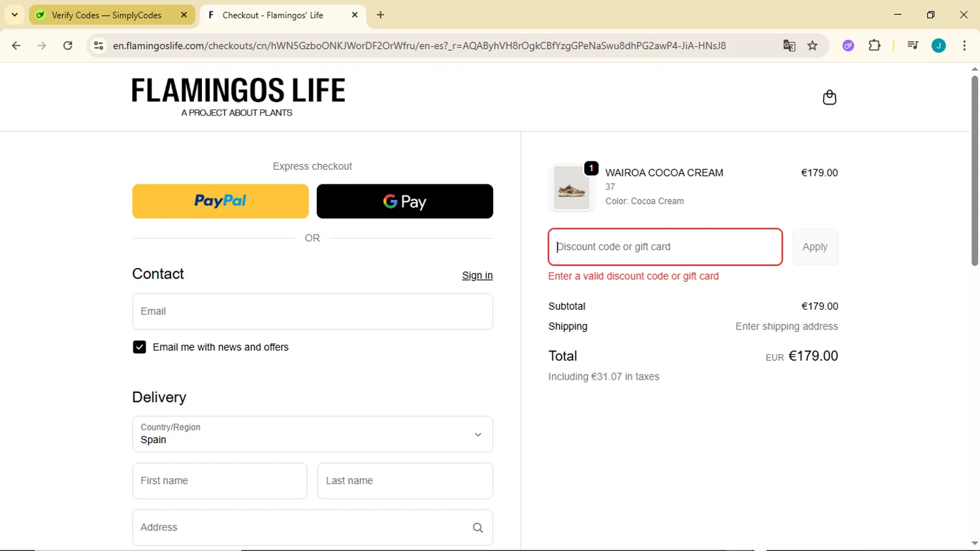Image resolution: width=980 pixels, height=551 pixels.
Task: Focus the Email input field
Action: tap(312, 312)
